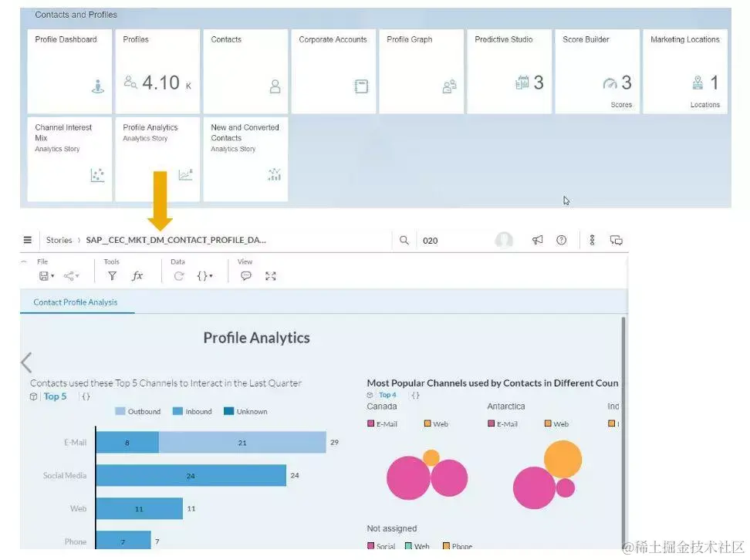Open the hamburger main menu
The width and height of the screenshot is (750, 560).
tap(28, 240)
